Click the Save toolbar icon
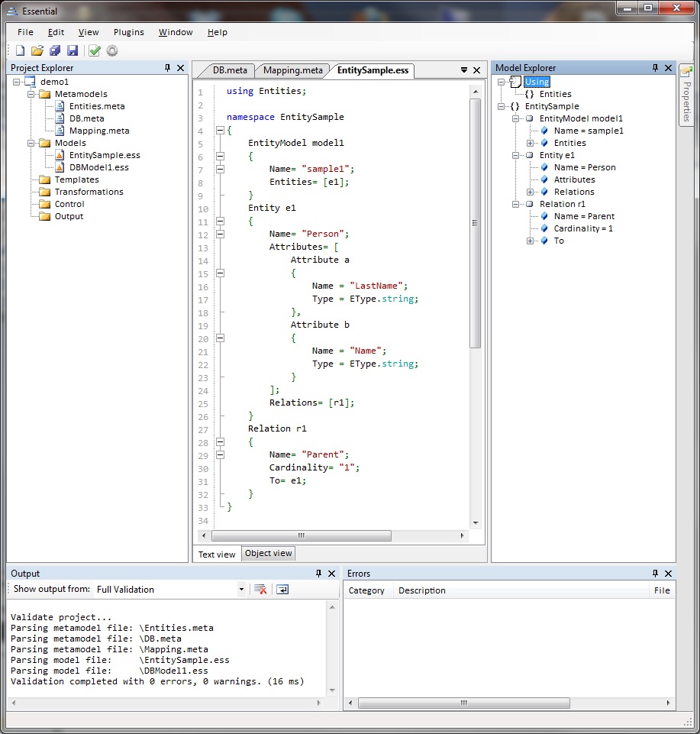 coord(73,51)
